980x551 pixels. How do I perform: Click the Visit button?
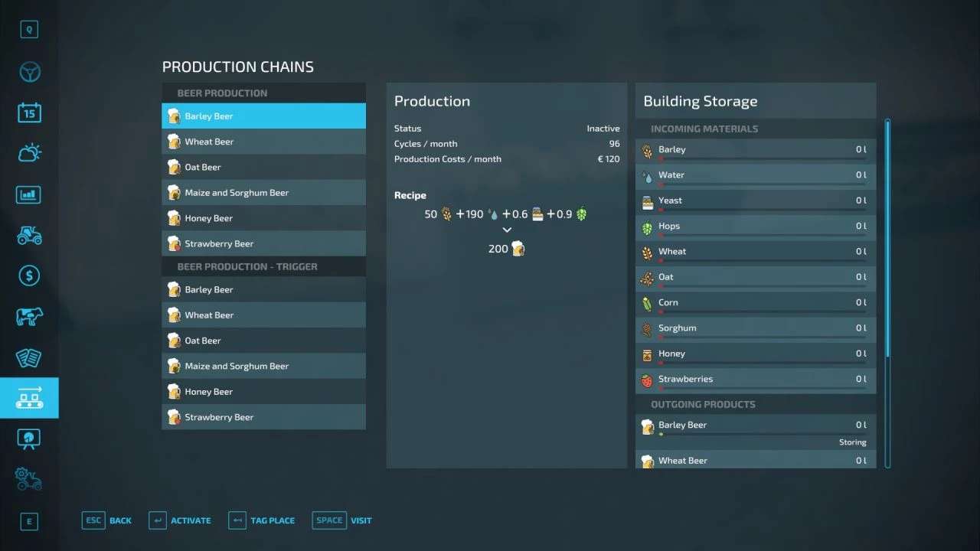coord(342,520)
